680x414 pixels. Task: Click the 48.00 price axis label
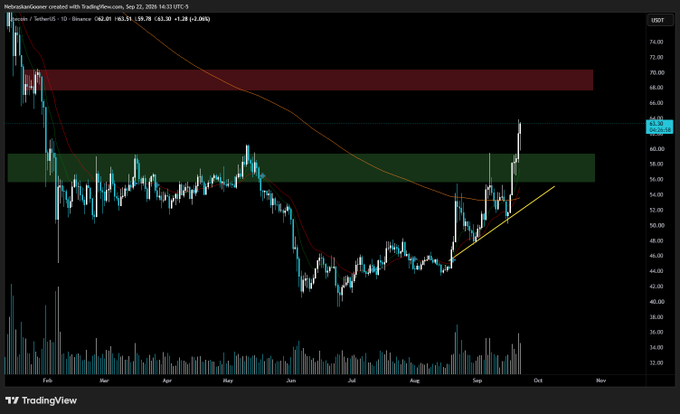656,241
